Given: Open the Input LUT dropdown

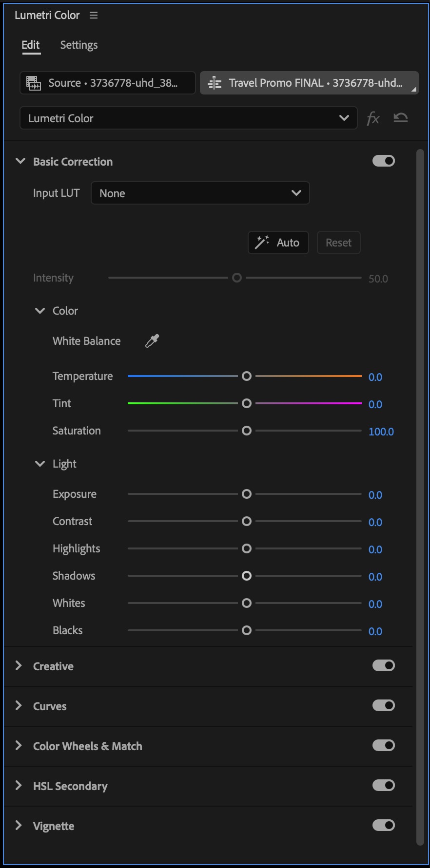Looking at the screenshot, I should (x=200, y=193).
